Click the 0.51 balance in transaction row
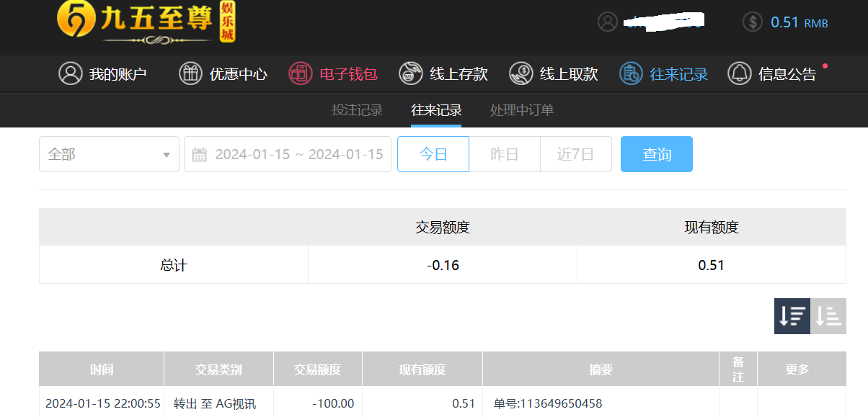The image size is (868, 417). tap(464, 403)
